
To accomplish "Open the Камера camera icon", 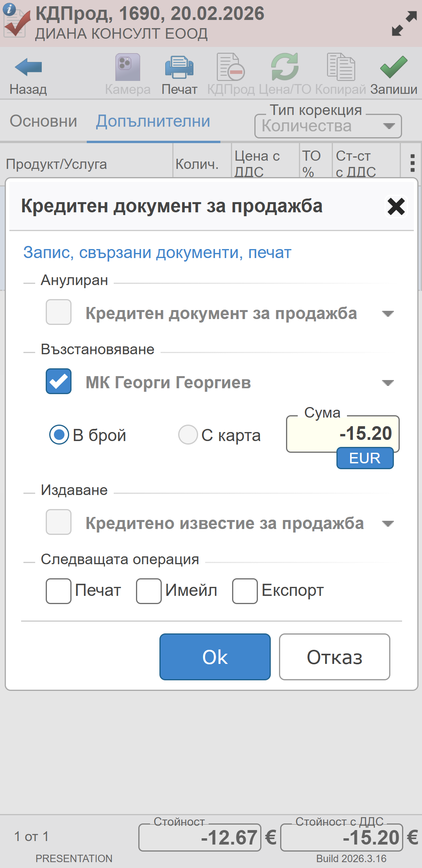I will click(x=128, y=67).
